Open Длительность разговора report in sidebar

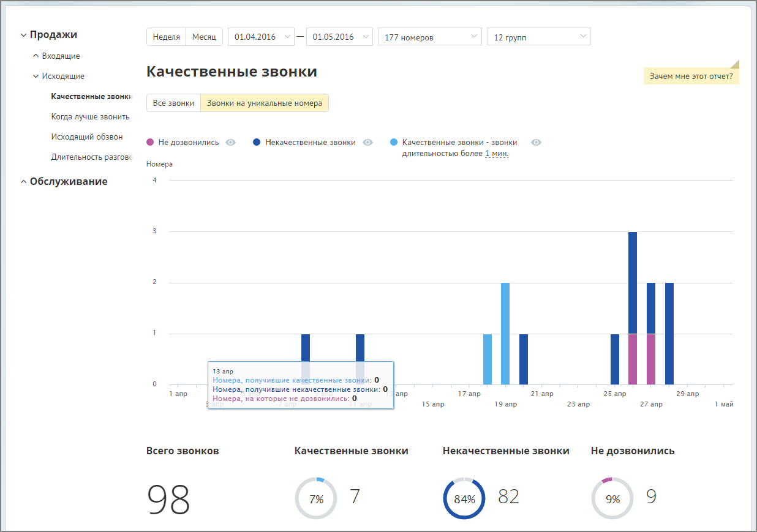pyautogui.click(x=92, y=157)
